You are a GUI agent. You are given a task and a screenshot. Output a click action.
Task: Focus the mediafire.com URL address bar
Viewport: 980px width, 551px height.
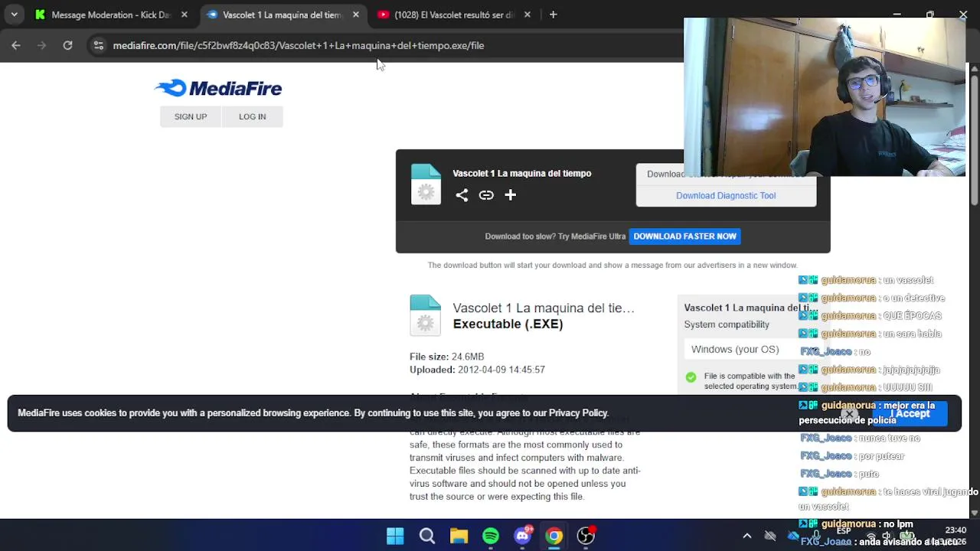[299, 45]
